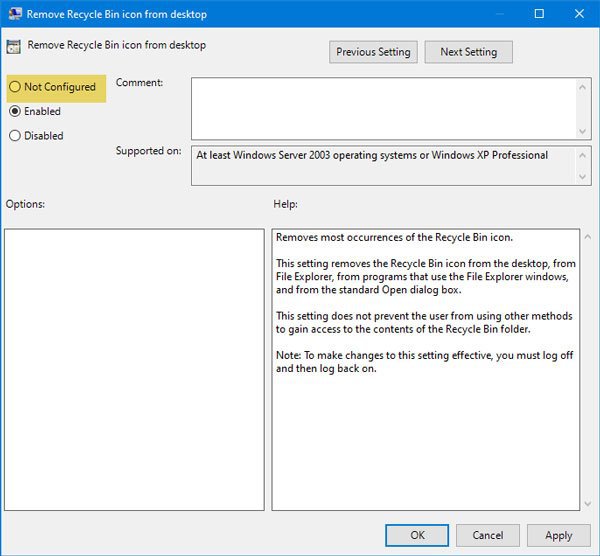The image size is (600, 556).
Task: Close the dialog with the X button
Action: point(580,14)
